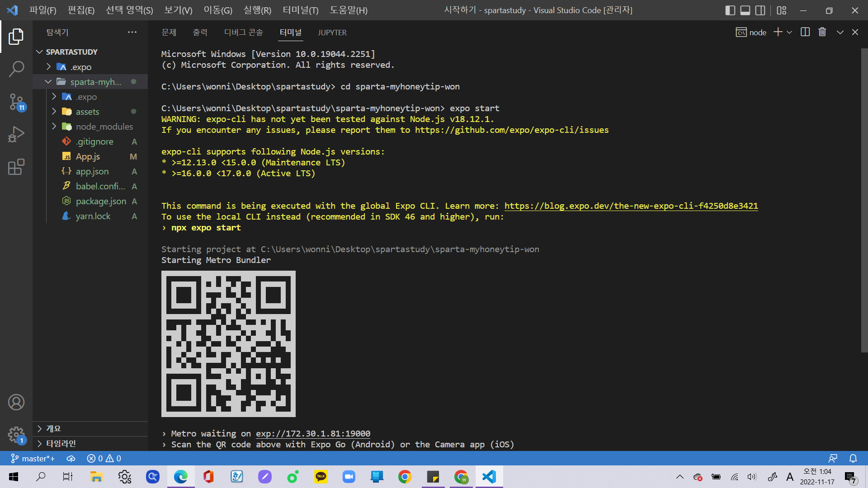This screenshot has width=868, height=488.
Task: Expand the 개요 outline section
Action: pyautogui.click(x=90, y=428)
